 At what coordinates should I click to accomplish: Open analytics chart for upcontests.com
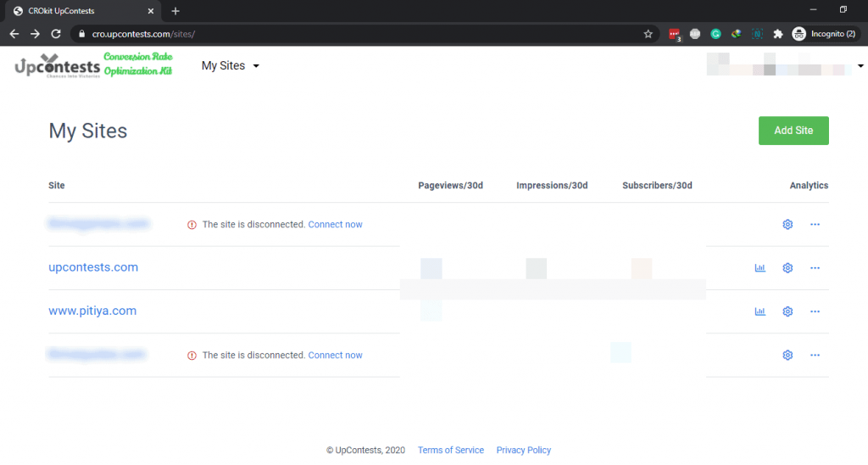pyautogui.click(x=760, y=267)
